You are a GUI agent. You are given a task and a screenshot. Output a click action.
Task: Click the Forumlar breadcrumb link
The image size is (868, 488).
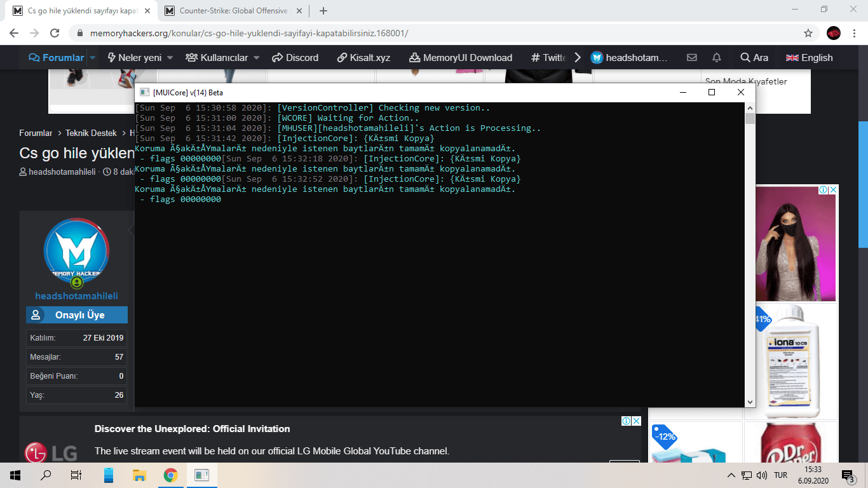coord(36,133)
